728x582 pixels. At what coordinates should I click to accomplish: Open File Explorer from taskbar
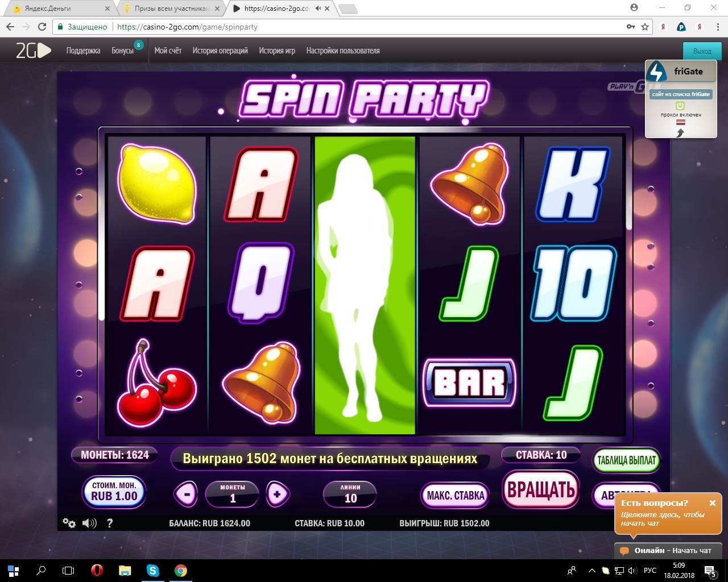pyautogui.click(x=125, y=571)
